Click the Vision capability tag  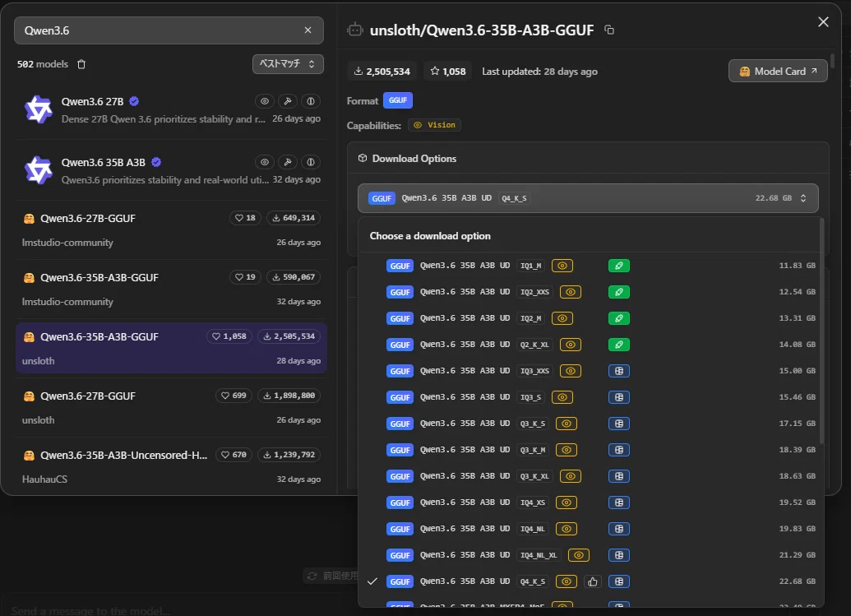pyautogui.click(x=434, y=125)
